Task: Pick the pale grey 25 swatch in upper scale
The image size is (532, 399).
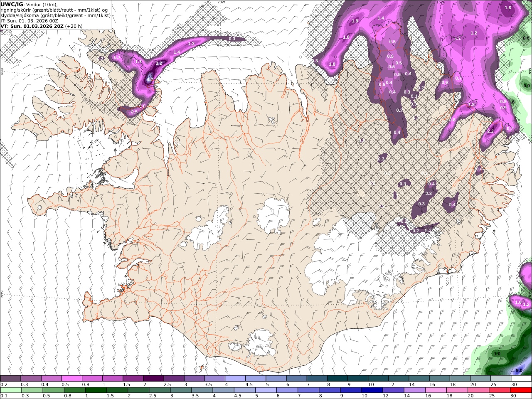Action: (501, 379)
